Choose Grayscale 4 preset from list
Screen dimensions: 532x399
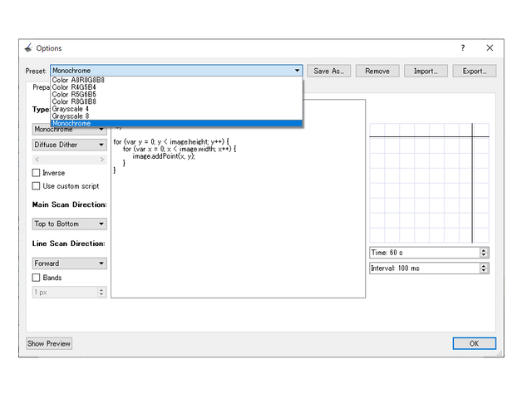[71, 109]
